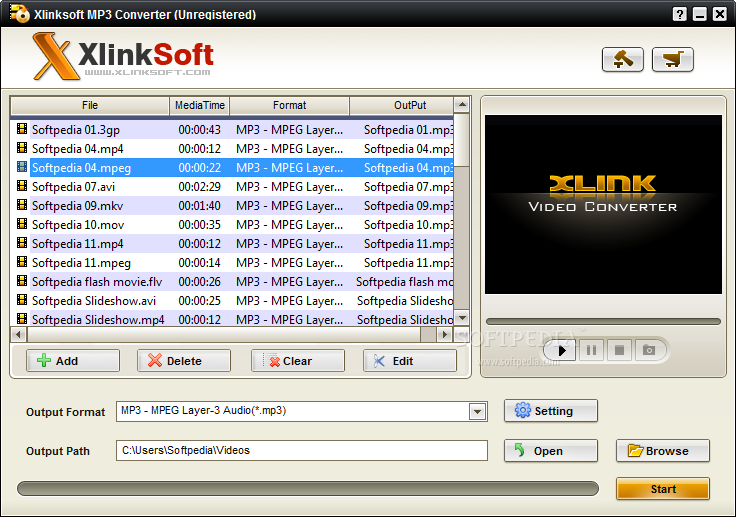Click the film icon of Softpedia Slideshow.mp4
Viewport: 736px width, 517px height.
tap(22, 319)
